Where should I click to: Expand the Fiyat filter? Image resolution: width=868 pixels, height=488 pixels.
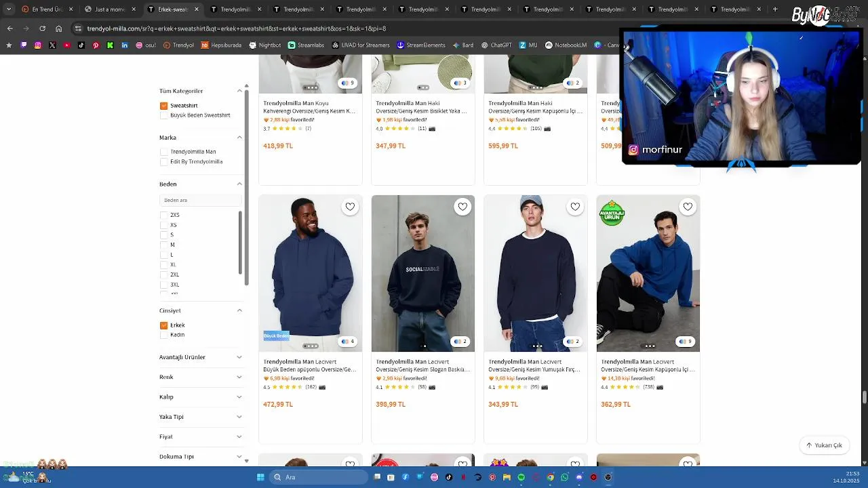(x=239, y=436)
